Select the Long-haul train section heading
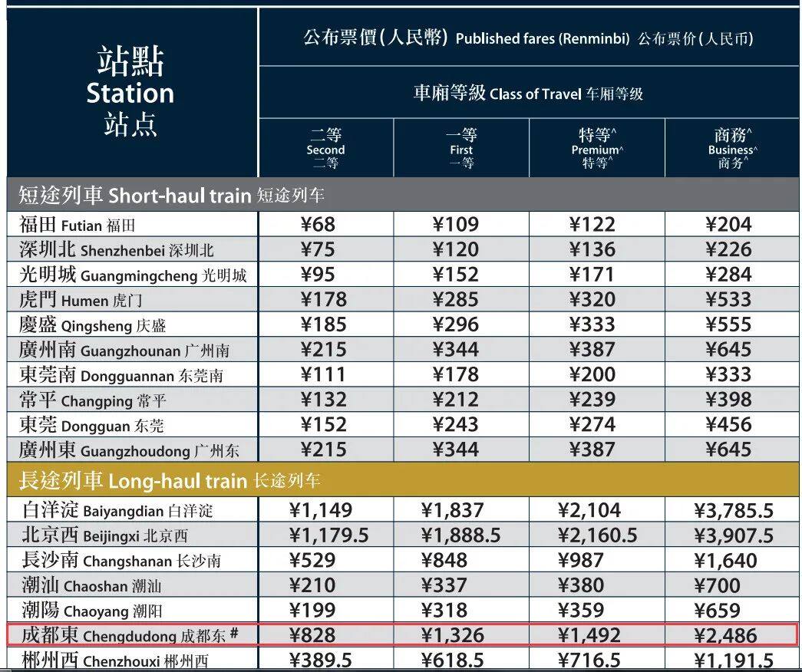This screenshot has width=802, height=672. pos(169,481)
